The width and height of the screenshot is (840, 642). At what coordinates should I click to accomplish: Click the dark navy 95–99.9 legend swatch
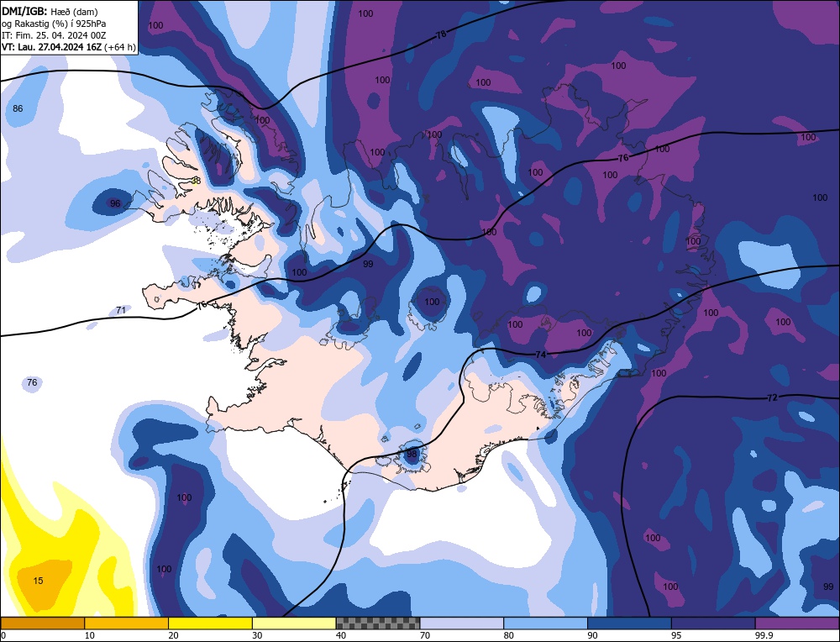(x=713, y=624)
